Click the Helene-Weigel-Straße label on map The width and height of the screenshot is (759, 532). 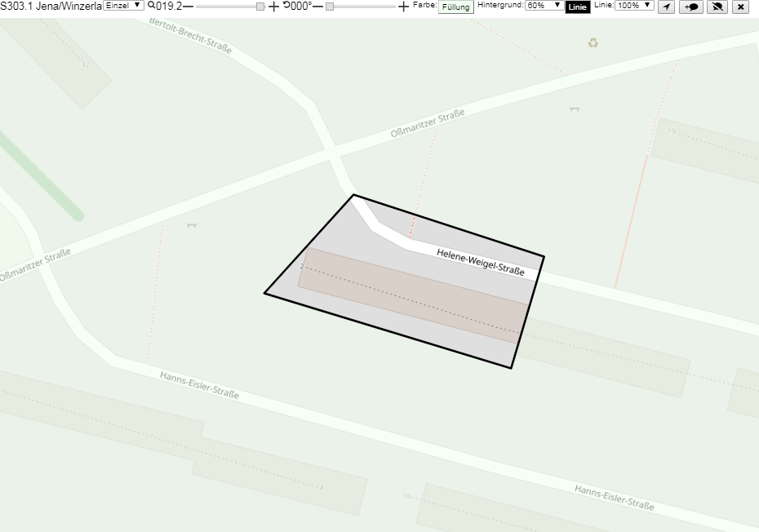point(481,262)
